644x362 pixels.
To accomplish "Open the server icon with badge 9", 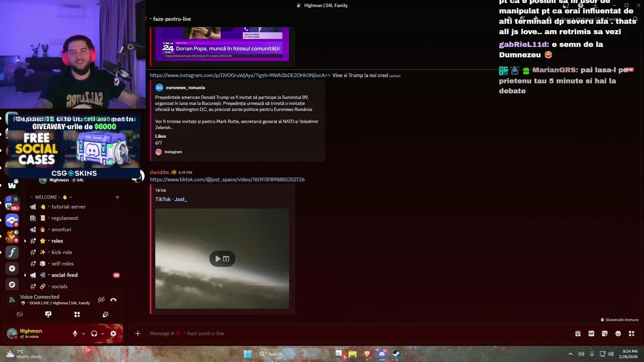I will coord(12,236).
